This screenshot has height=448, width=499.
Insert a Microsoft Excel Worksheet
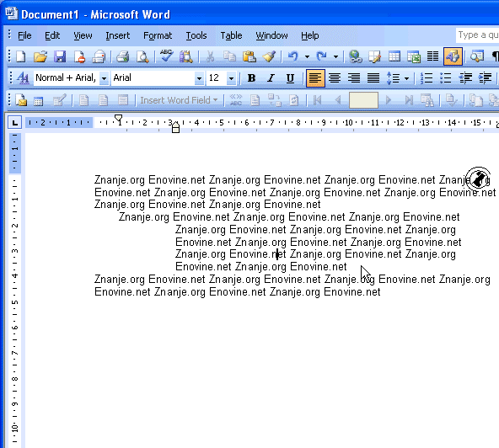coord(414,57)
